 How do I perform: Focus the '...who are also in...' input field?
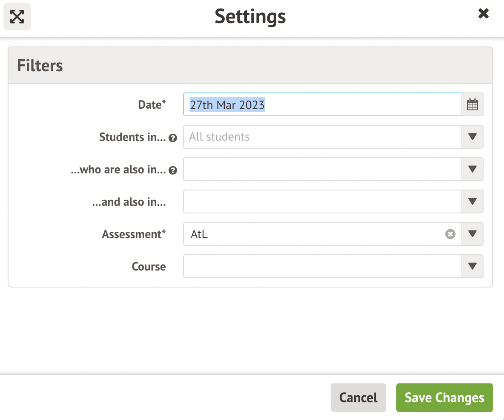click(322, 169)
